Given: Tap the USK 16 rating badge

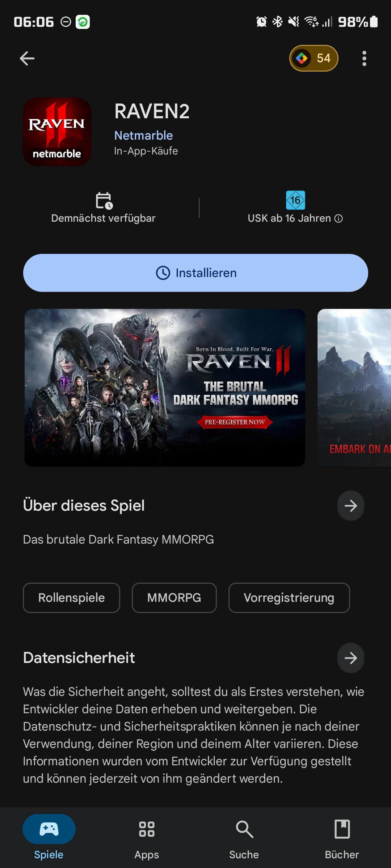Looking at the screenshot, I should [x=295, y=200].
